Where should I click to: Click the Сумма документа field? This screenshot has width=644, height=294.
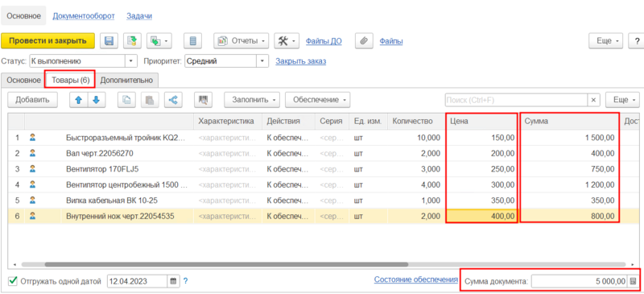click(579, 281)
